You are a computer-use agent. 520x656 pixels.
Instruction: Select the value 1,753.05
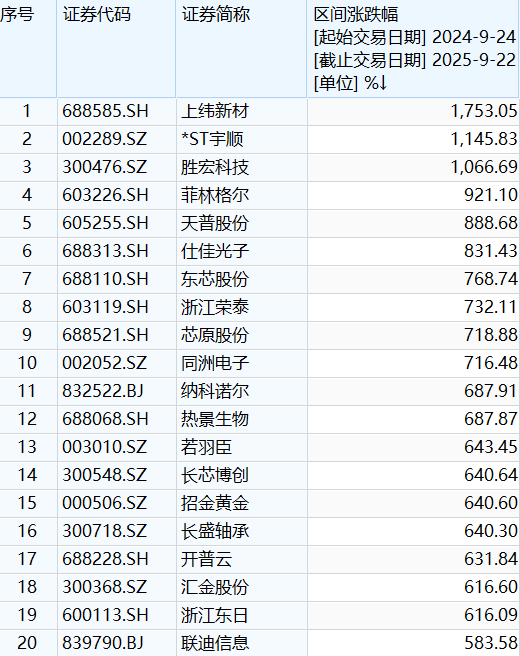pyautogui.click(x=484, y=111)
